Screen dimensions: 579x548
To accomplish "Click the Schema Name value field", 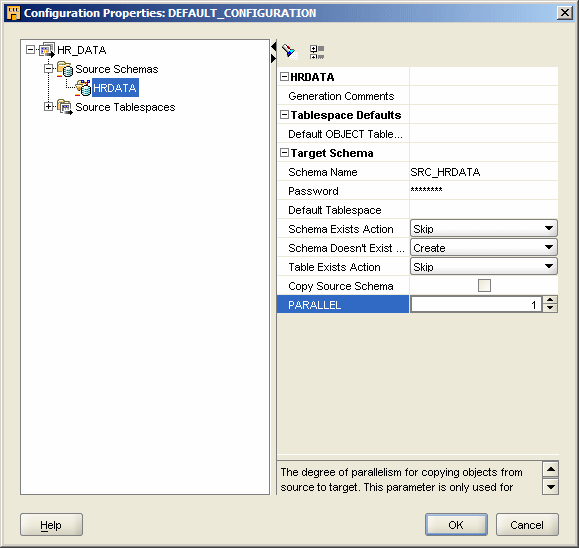I will pos(484,172).
